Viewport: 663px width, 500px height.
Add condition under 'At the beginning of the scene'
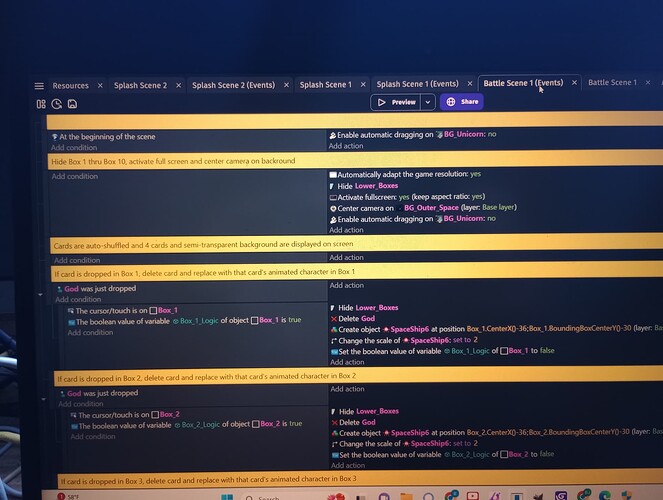pyautogui.click(x=74, y=148)
